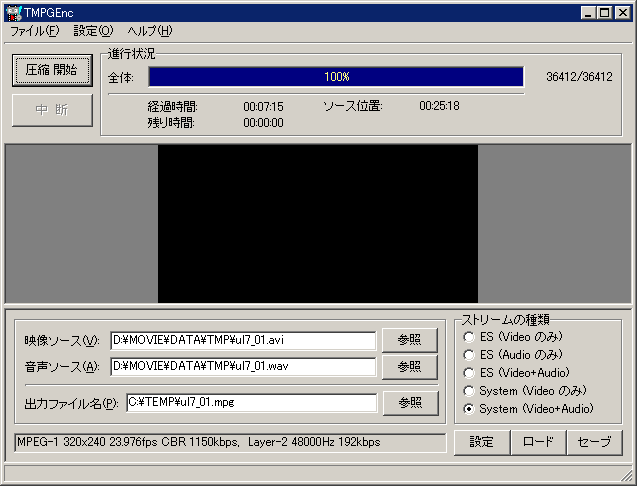Select System (Video のみ) stream type

[524, 391]
